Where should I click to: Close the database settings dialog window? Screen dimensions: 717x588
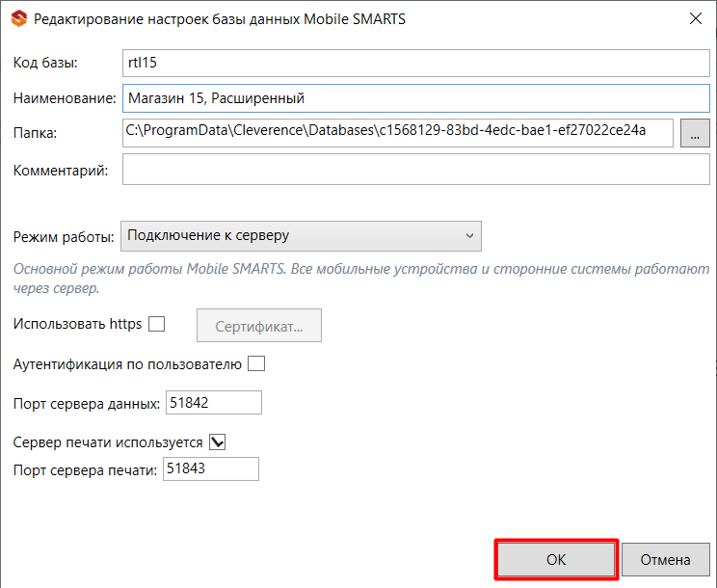click(x=695, y=18)
